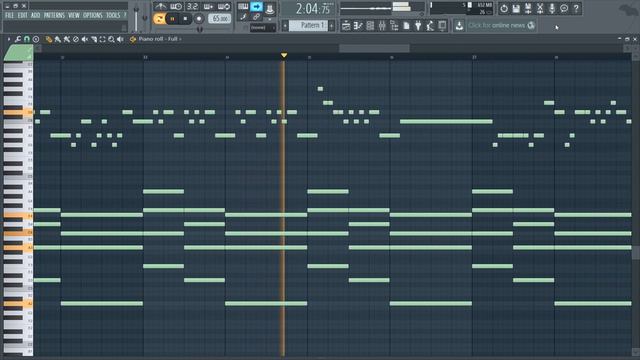Switch pattern/song mode orange button
640x360 pixels.
pos(160,19)
